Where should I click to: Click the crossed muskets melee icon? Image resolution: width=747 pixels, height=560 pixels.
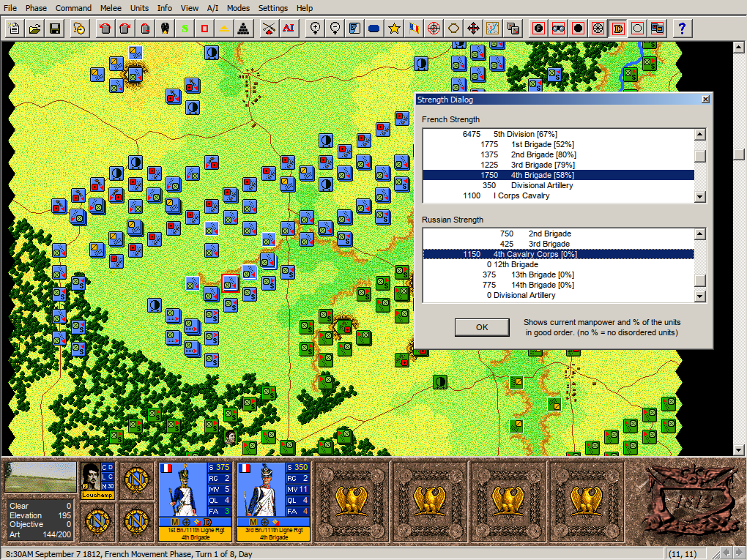click(269, 29)
